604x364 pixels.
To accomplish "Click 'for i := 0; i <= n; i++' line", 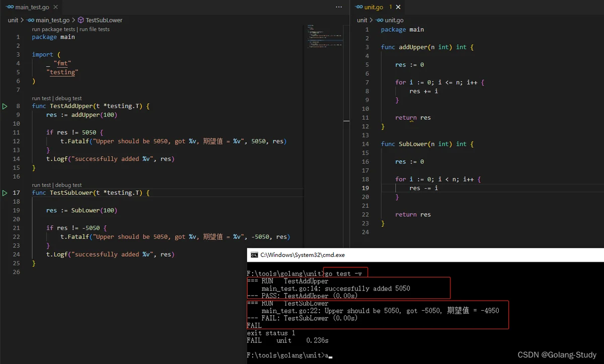I will [440, 82].
